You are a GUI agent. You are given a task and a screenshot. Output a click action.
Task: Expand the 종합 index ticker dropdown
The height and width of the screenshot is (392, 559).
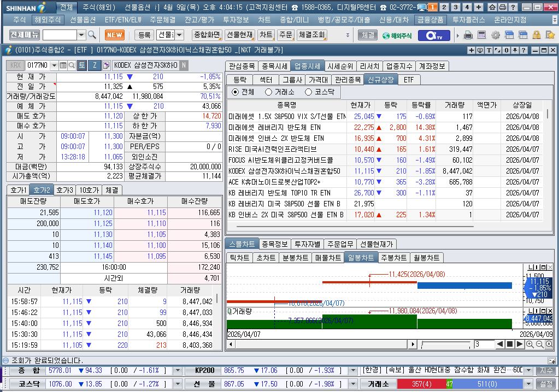pyautogui.click(x=177, y=371)
